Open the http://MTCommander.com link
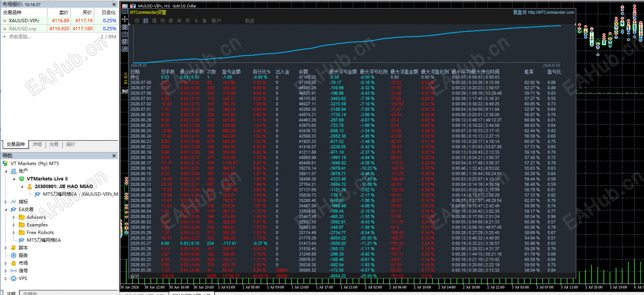The width and height of the screenshot is (644, 295). coord(551,12)
